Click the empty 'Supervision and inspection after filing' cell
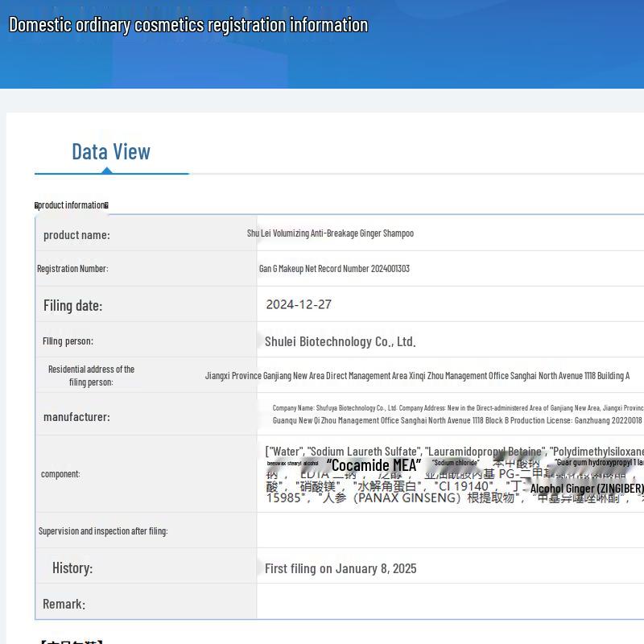 point(449,531)
